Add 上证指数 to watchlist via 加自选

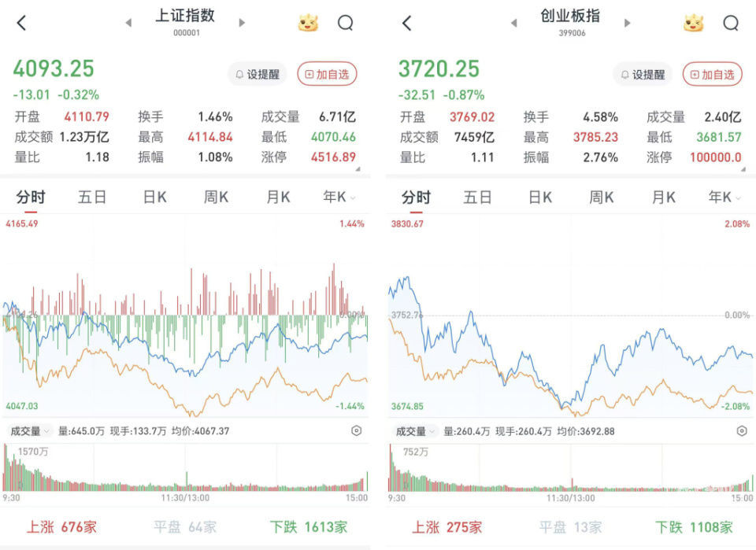click(327, 74)
